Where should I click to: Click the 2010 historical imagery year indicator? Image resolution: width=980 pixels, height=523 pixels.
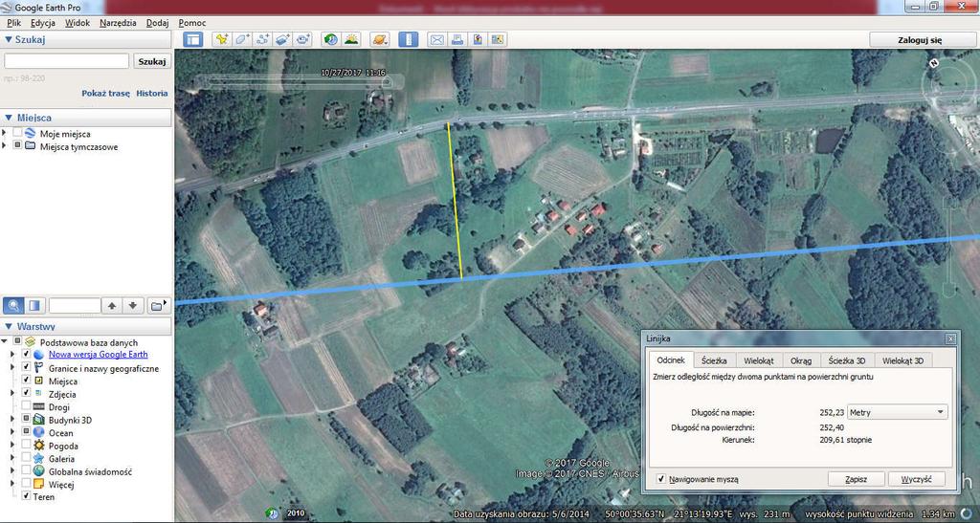tap(296, 513)
